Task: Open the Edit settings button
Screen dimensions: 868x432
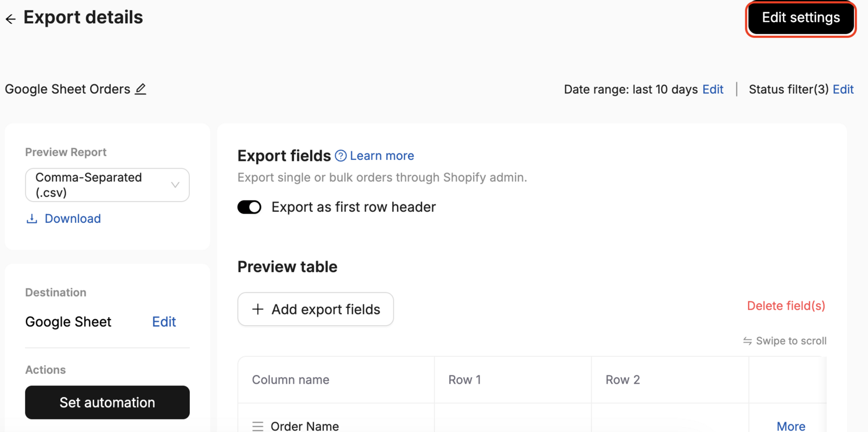Action: point(801,18)
